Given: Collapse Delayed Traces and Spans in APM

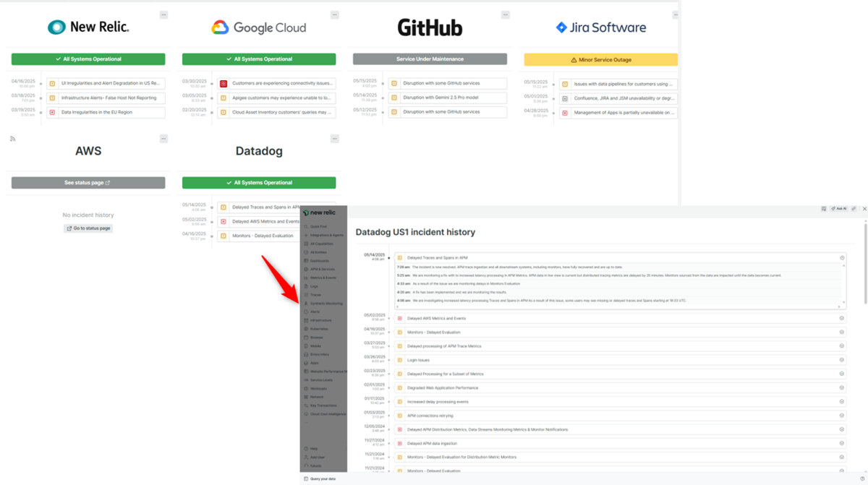Looking at the screenshot, I should tap(842, 258).
